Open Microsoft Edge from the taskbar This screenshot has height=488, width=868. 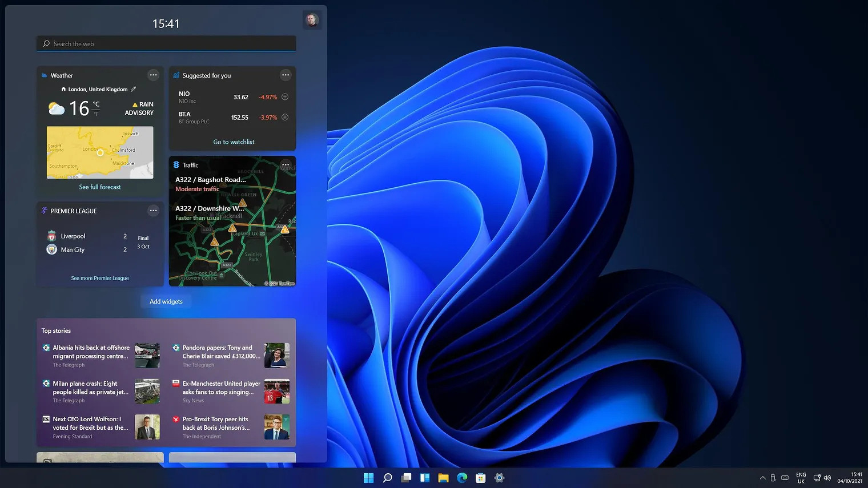(462, 478)
